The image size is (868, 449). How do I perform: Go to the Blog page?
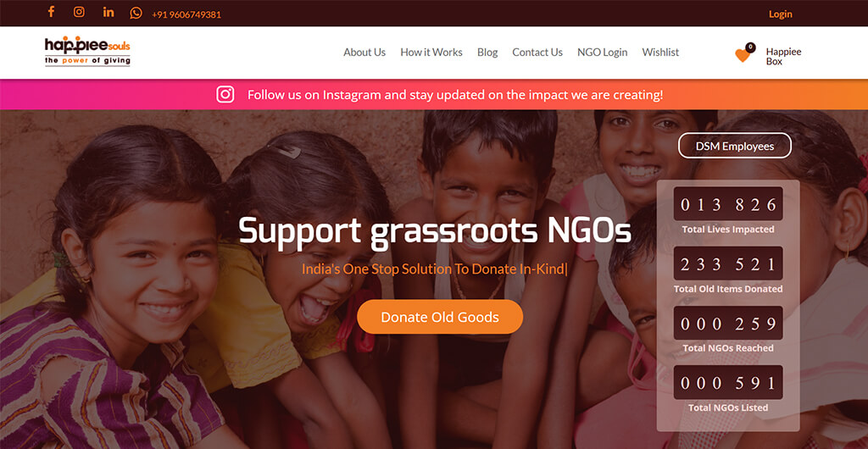[487, 52]
